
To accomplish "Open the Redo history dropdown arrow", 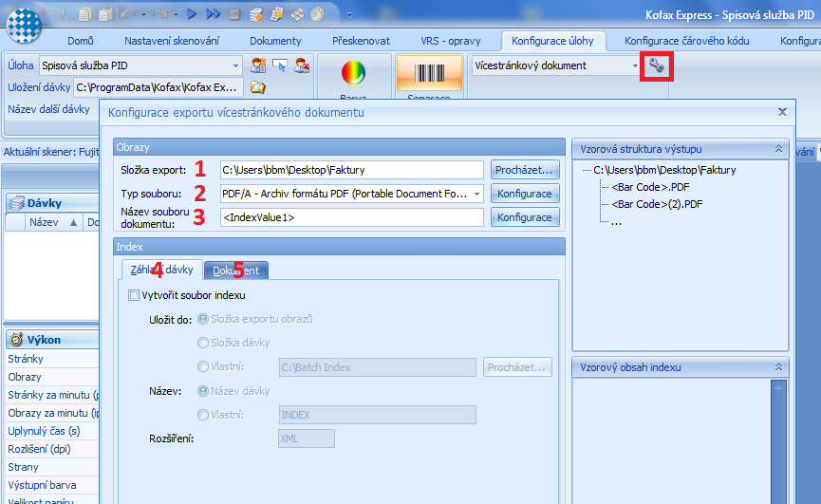I will (176, 15).
